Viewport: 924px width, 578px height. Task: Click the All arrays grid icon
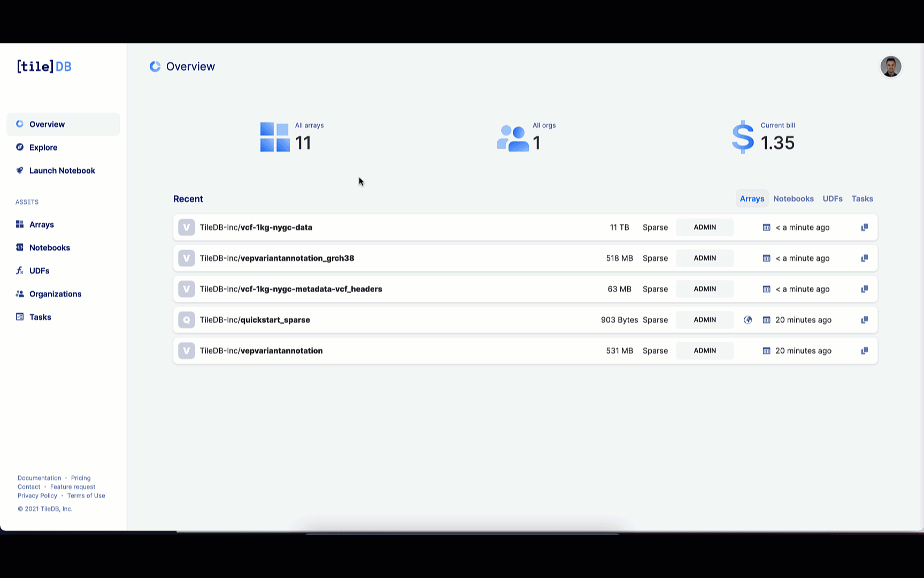point(275,137)
